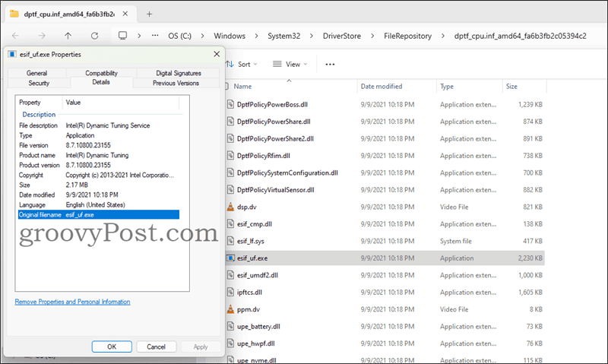Navigate up one folder level

(x=68, y=36)
